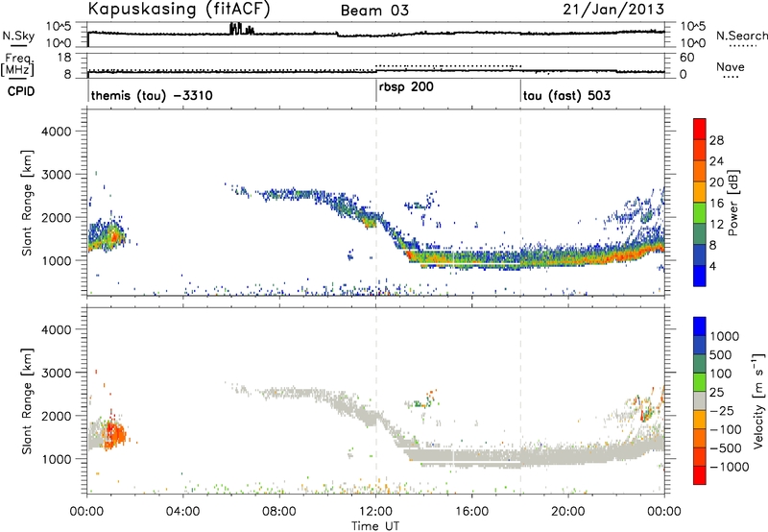Click the dashed 12:00 marker line in the power panel
This screenshot has height=532, width=768.
[375, 203]
